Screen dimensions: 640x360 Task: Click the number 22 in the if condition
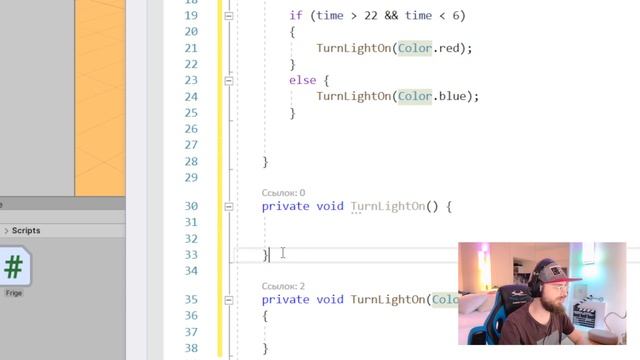click(x=371, y=16)
